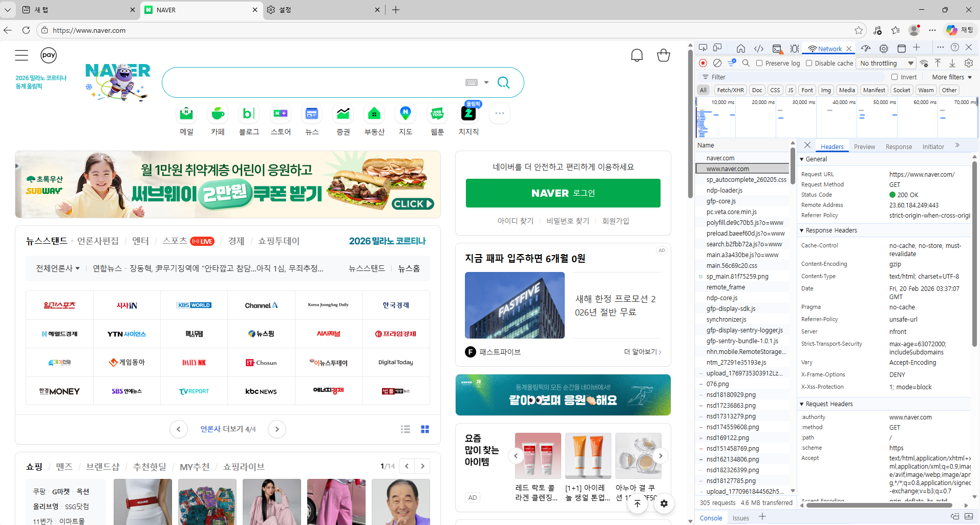Open the No throttling dropdown
The width and height of the screenshot is (980, 525).
point(887,63)
